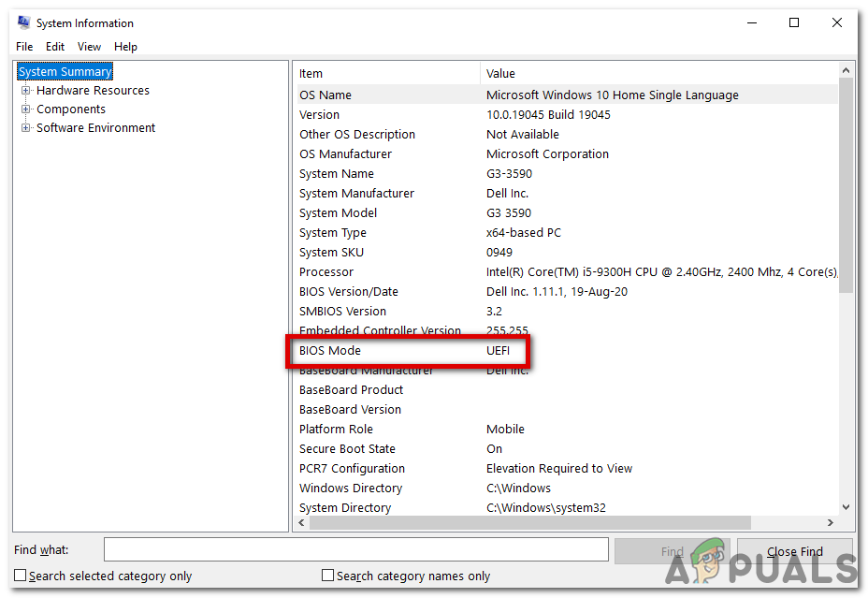Image resolution: width=868 pixels, height=598 pixels.
Task: Select the BIOS Version/Date row
Action: point(568,292)
